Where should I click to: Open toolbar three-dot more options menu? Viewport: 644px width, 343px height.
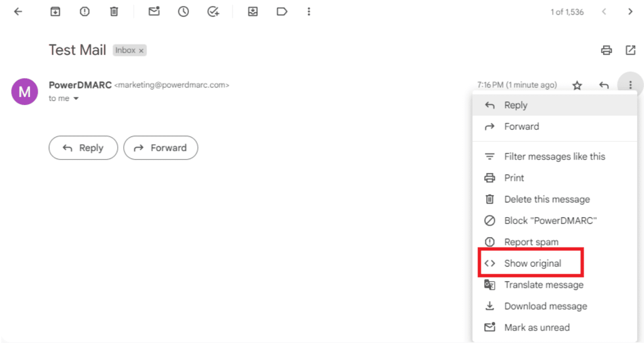309,12
